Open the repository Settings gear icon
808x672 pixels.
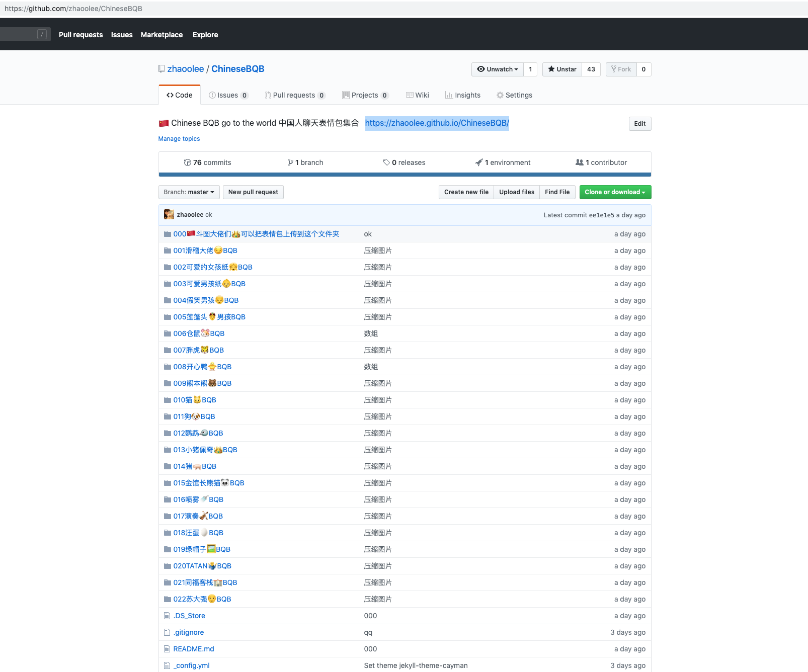tap(500, 95)
